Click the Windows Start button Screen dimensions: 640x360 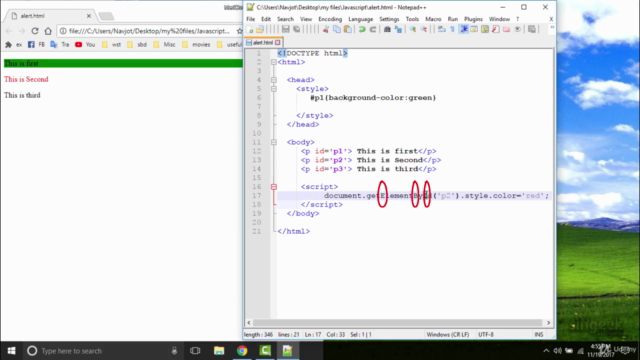coord(11,351)
